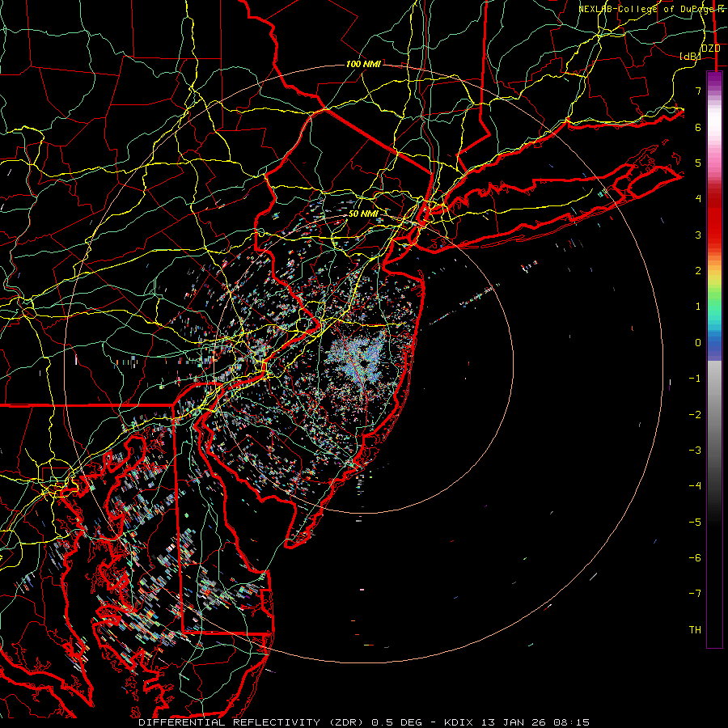Click the '-4' value on the color scale

pyautogui.click(x=695, y=486)
